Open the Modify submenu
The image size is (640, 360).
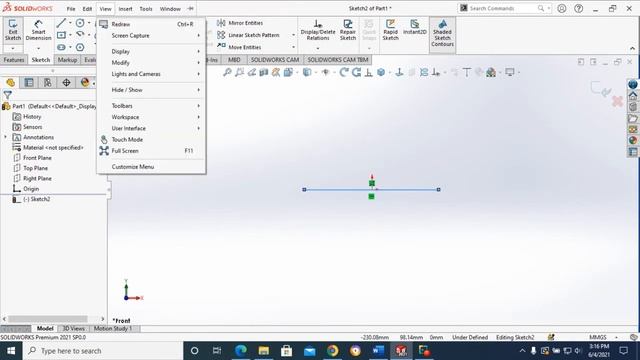[151, 62]
